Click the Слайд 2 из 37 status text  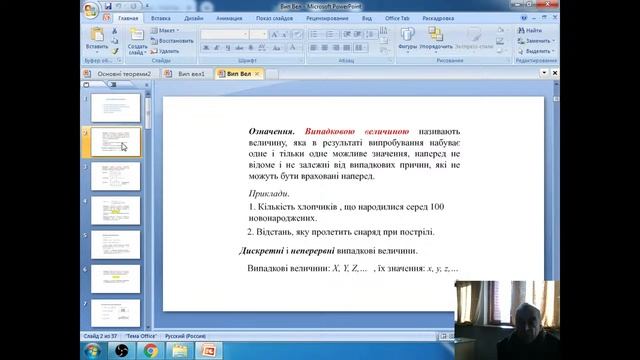[x=100, y=336]
